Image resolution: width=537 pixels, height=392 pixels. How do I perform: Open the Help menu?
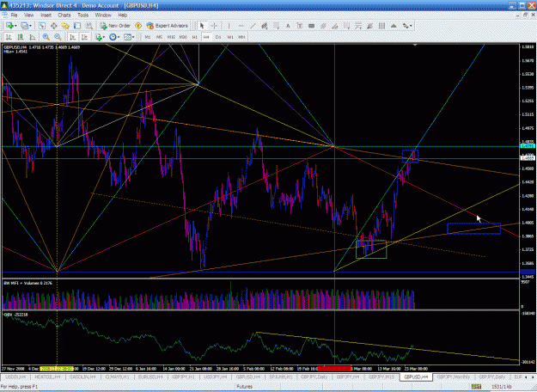[123, 15]
